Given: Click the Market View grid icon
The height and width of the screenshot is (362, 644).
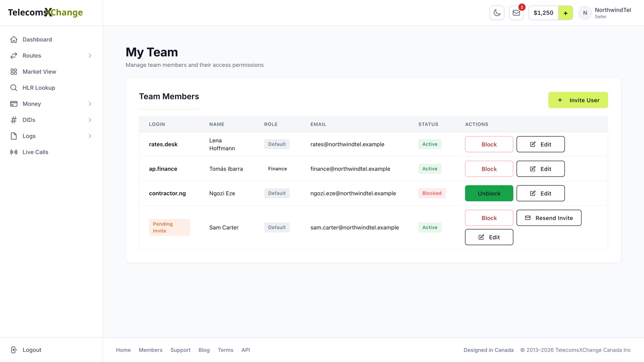Looking at the screenshot, I should click(x=14, y=72).
